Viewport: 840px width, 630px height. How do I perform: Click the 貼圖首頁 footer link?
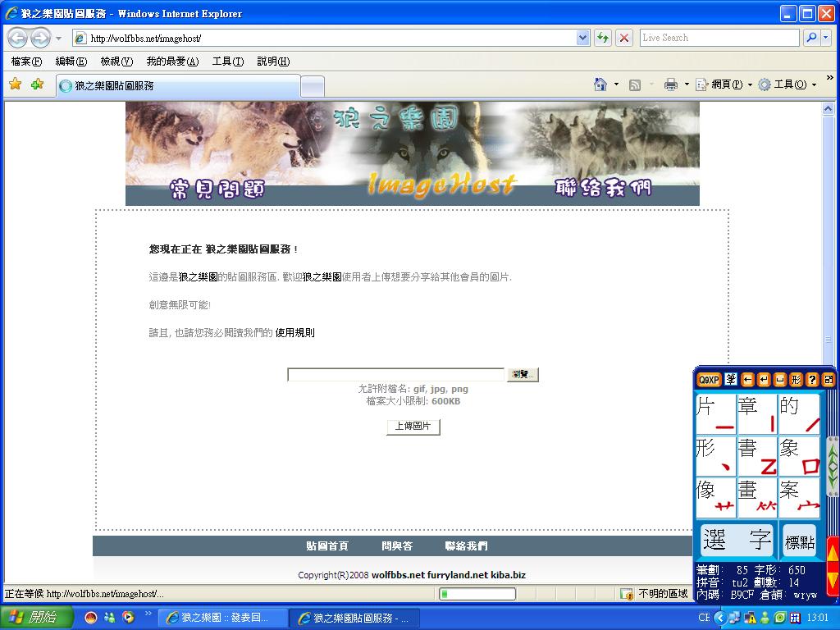pos(327,546)
